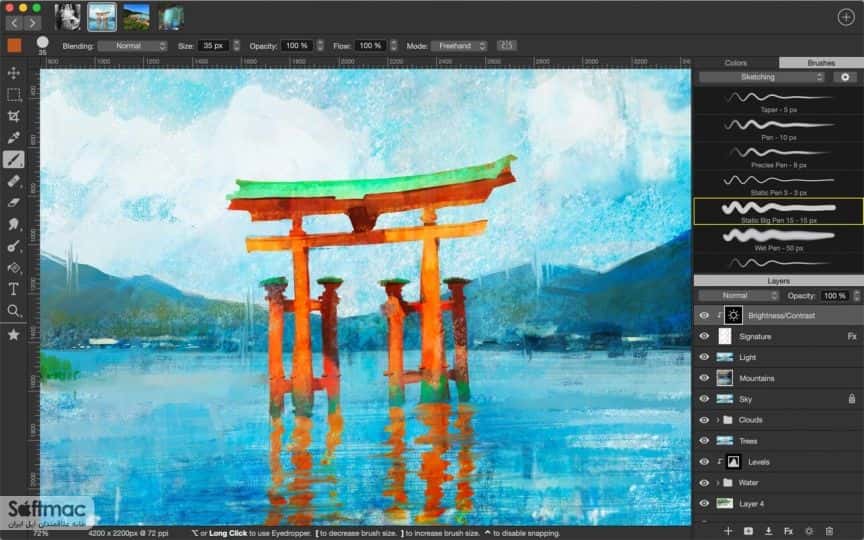Click the Flow percentage field
The height and width of the screenshot is (540, 864).
(371, 46)
